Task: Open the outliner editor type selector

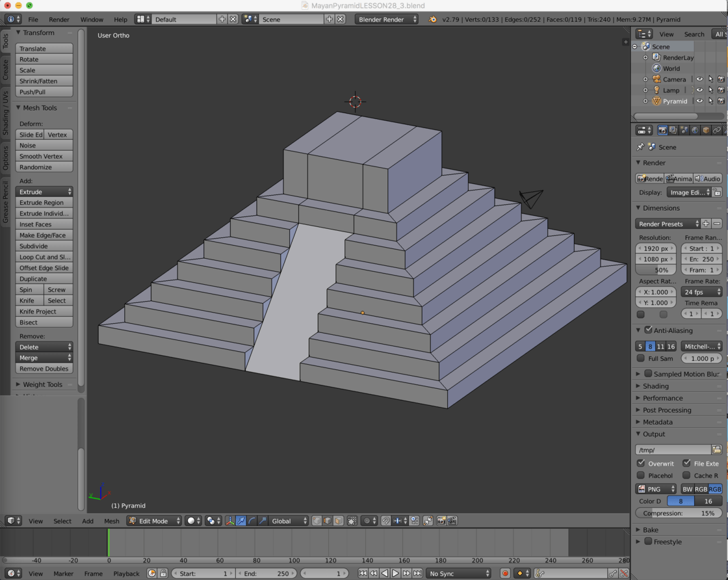Action: tap(644, 34)
